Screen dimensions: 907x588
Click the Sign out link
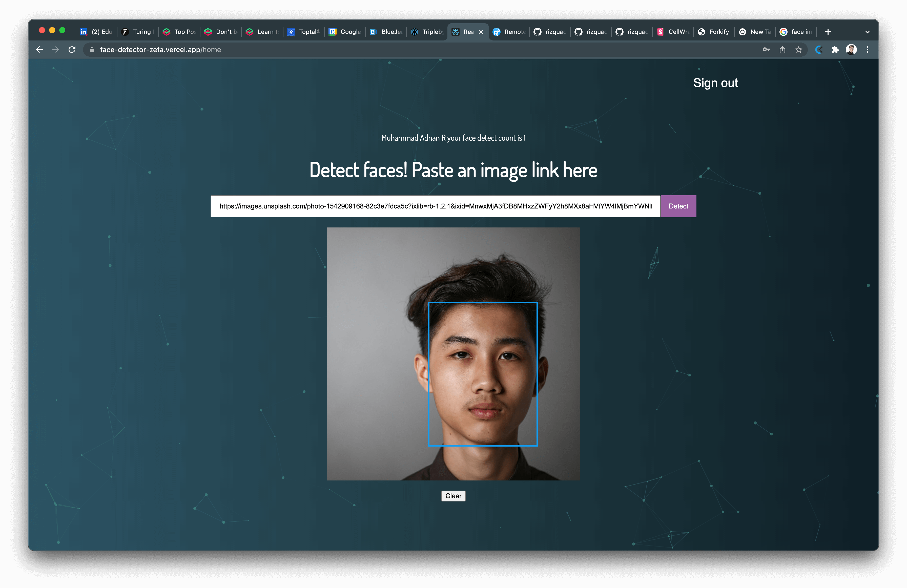[x=715, y=83]
